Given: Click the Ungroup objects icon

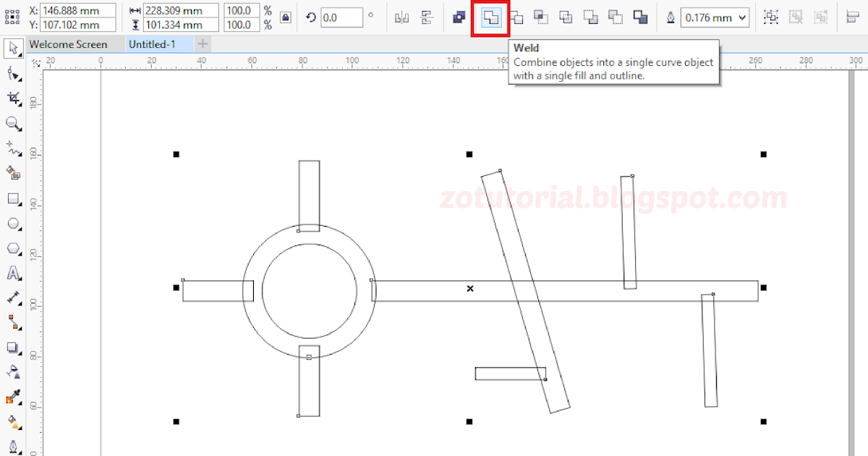Looking at the screenshot, I should tap(796, 17).
